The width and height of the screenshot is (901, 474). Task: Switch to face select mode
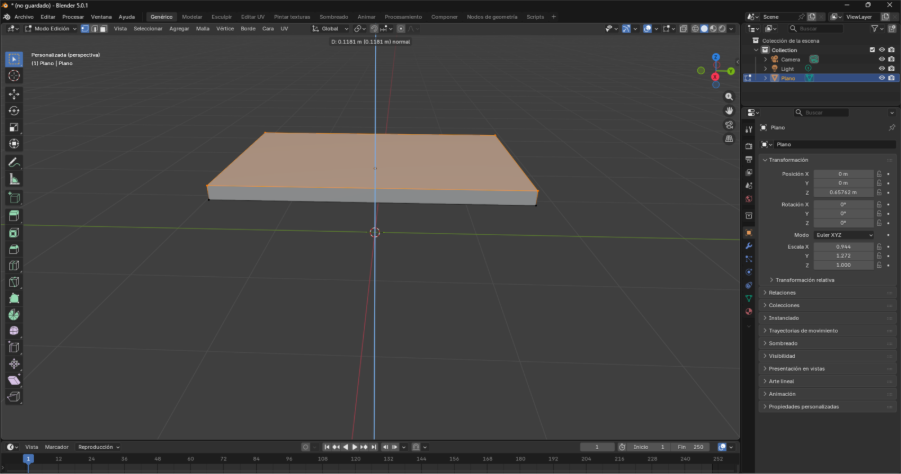103,29
